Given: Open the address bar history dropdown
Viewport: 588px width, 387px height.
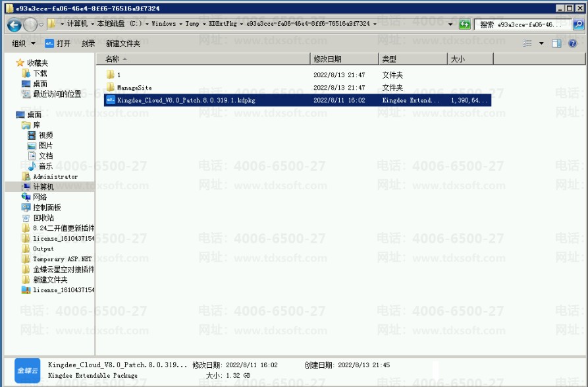Looking at the screenshot, I should (x=450, y=24).
